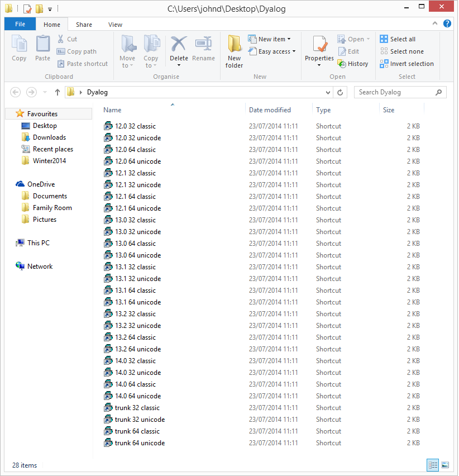Screen dimensions: 459x476
Task: Customize Quick Access Toolbar dropdown
Action: 50,9
